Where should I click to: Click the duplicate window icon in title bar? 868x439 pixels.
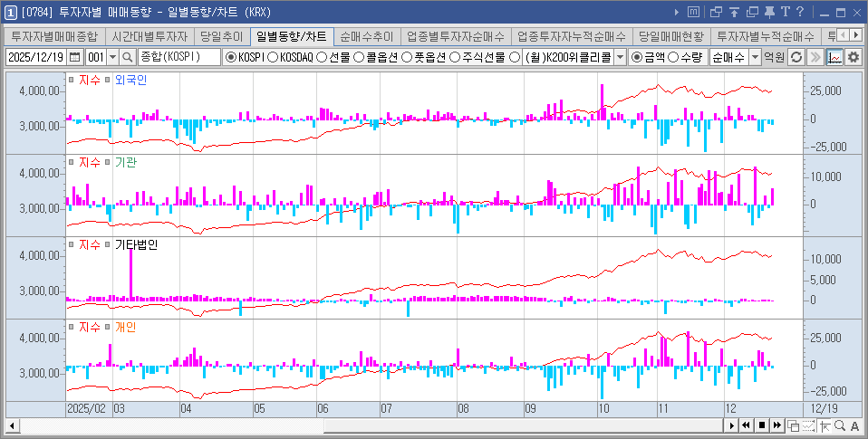[752, 12]
